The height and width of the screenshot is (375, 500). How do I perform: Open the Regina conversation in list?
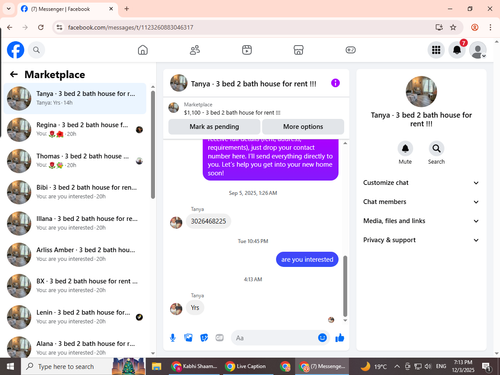[x=75, y=130]
